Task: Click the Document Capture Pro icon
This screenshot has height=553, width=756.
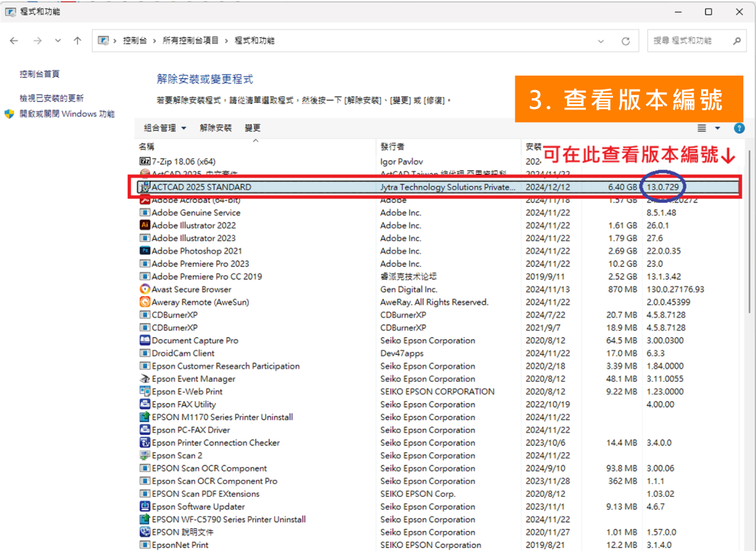Action: coord(145,340)
